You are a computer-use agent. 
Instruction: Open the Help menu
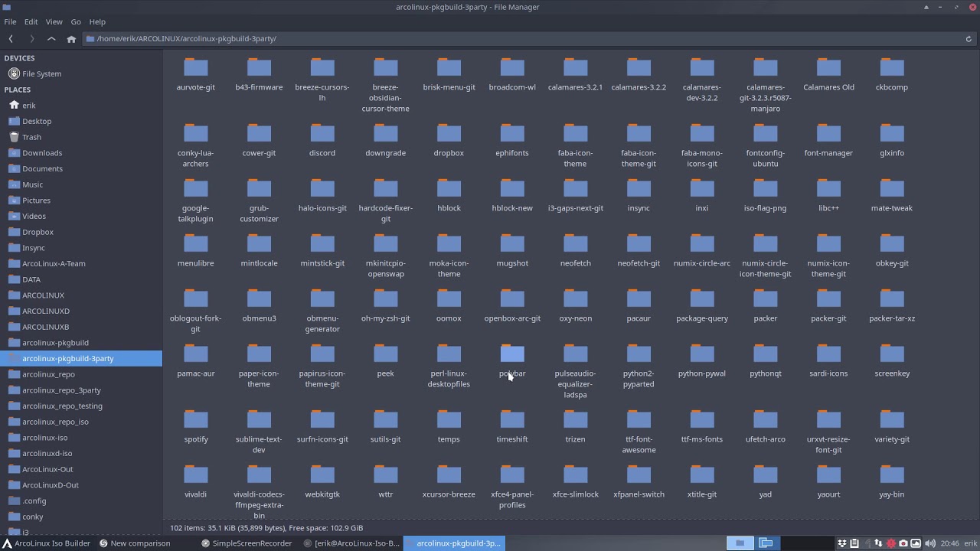pyautogui.click(x=97, y=21)
